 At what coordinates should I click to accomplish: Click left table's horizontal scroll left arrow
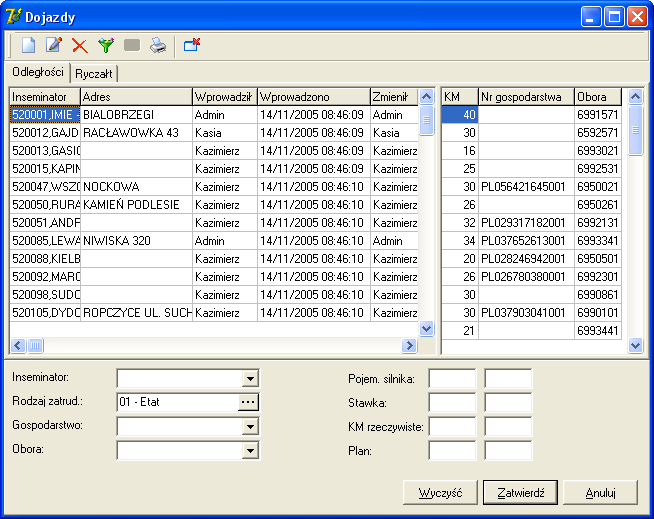tap(18, 345)
